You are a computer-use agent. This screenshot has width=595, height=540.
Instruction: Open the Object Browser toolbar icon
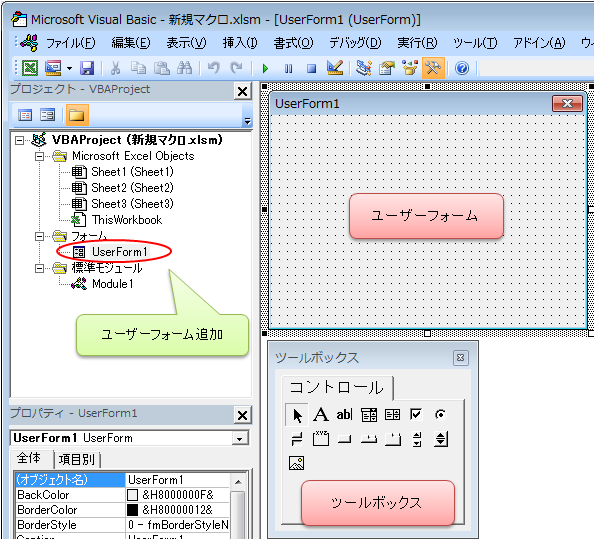pos(410,68)
